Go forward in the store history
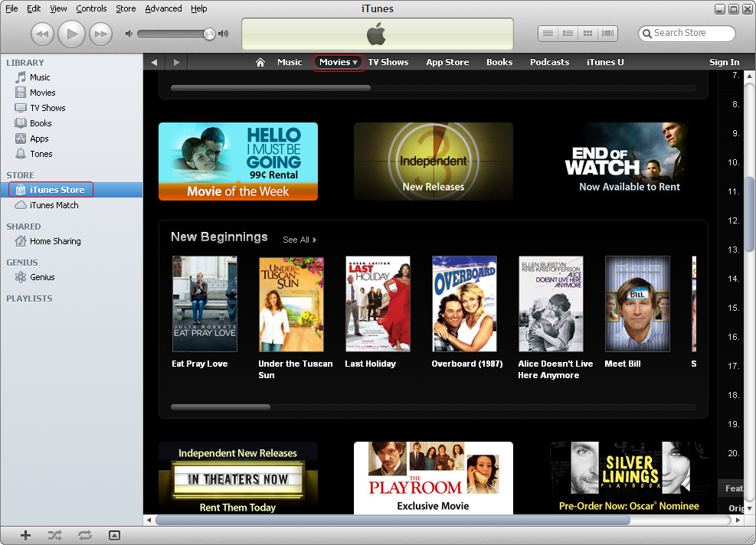The height and width of the screenshot is (545, 756). 176,62
